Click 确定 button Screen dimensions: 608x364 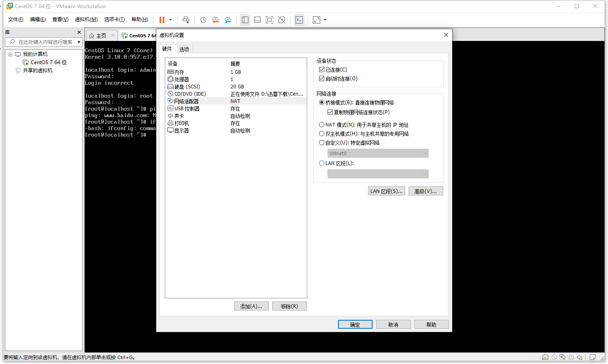pyautogui.click(x=355, y=325)
